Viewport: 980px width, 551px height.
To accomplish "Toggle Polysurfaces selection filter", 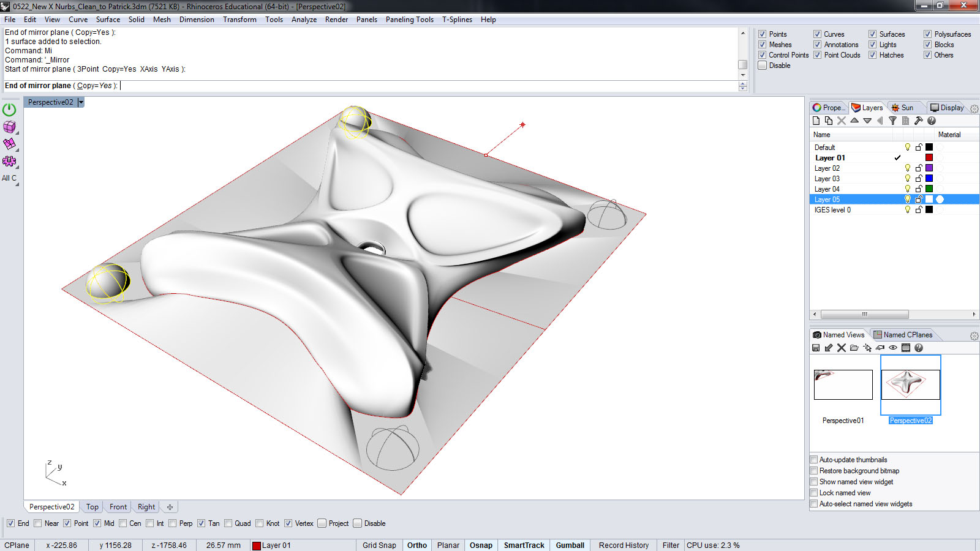I will pos(927,34).
